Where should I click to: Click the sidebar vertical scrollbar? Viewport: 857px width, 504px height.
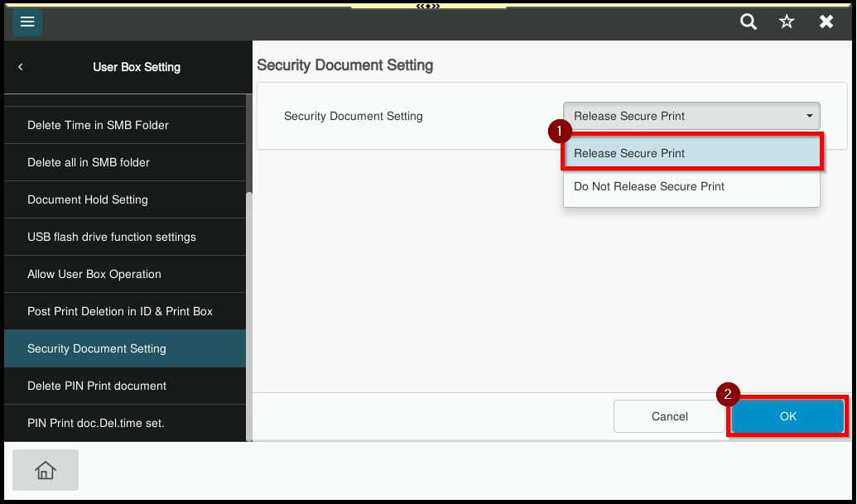click(249, 314)
